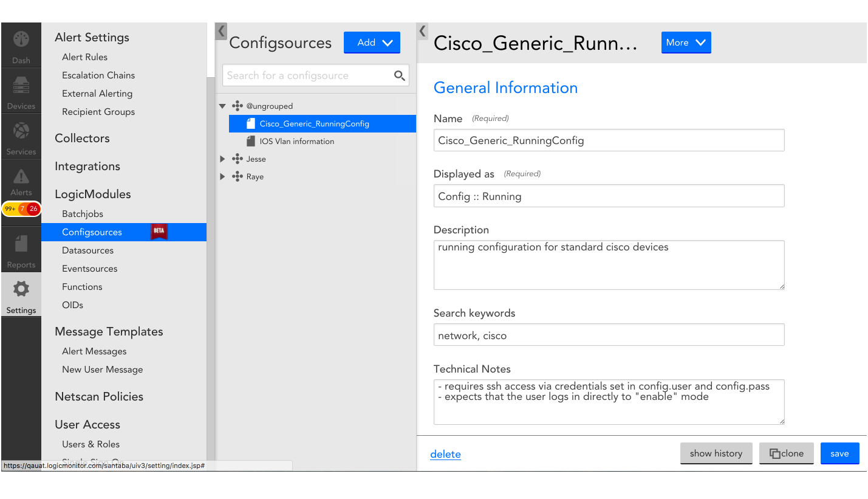
Task: Open Escalation Chains settings
Action: pos(98,75)
